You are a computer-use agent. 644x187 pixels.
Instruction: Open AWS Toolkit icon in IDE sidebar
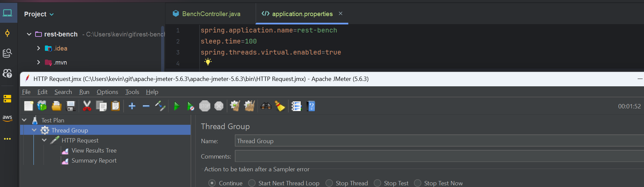7,118
